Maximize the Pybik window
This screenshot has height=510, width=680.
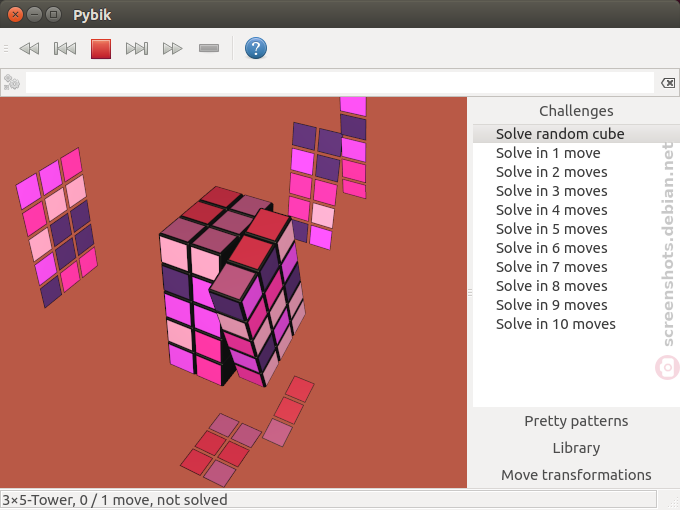pyautogui.click(x=53, y=15)
